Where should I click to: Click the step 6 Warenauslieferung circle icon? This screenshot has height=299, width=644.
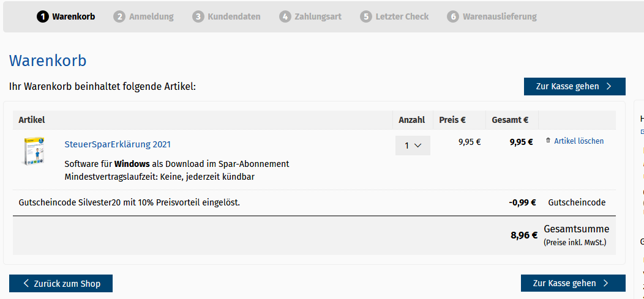[x=453, y=17]
